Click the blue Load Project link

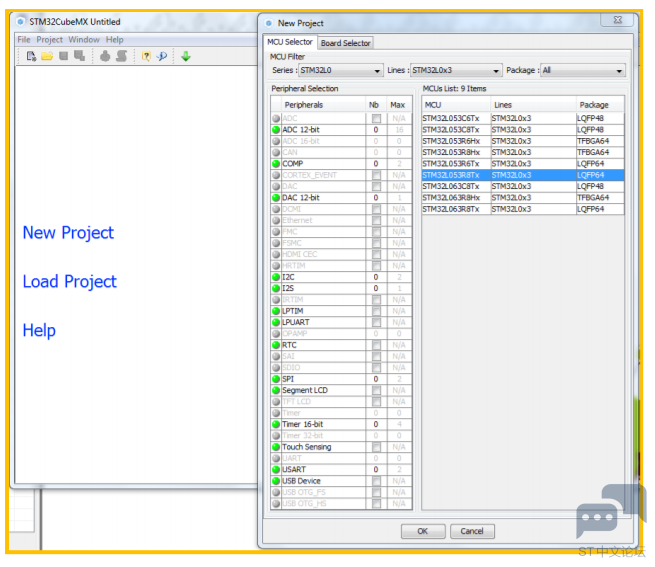70,282
